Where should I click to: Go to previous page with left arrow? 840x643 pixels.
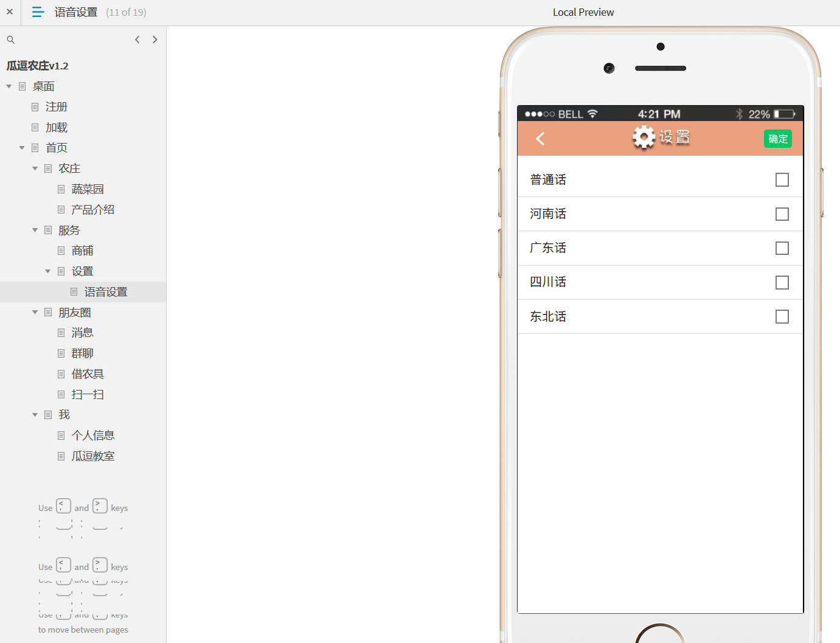(x=137, y=40)
